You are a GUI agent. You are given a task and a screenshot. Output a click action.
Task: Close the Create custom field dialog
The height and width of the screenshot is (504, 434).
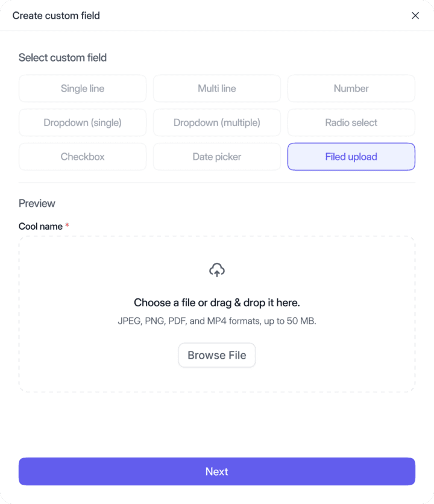[415, 16]
